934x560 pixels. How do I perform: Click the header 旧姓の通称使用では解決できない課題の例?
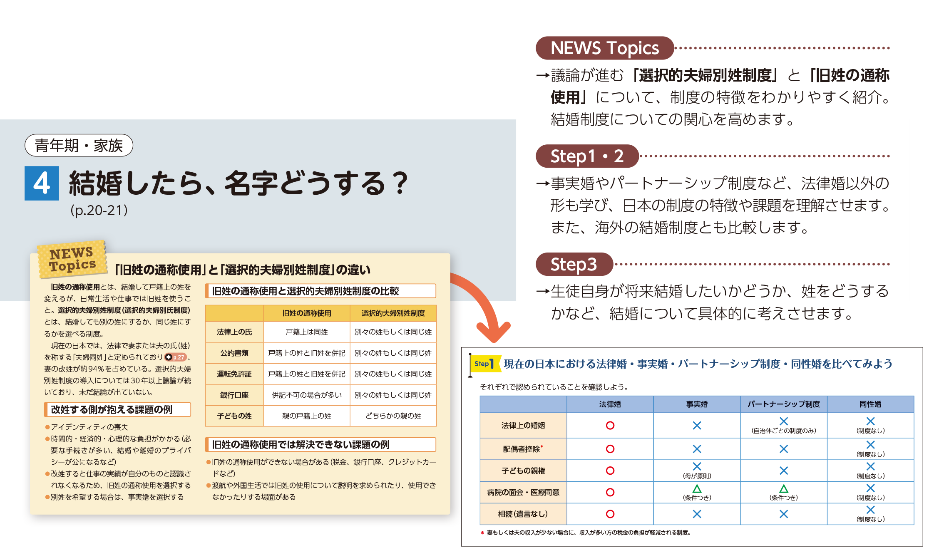coord(320,444)
